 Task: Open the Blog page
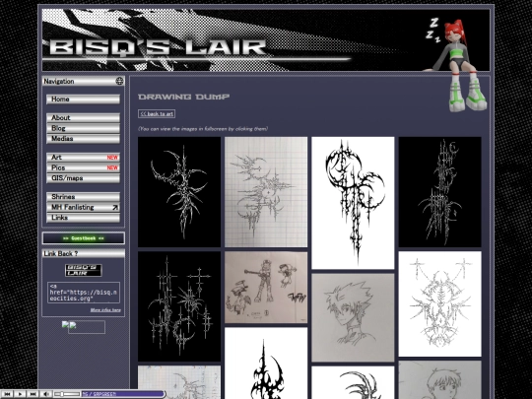83,128
